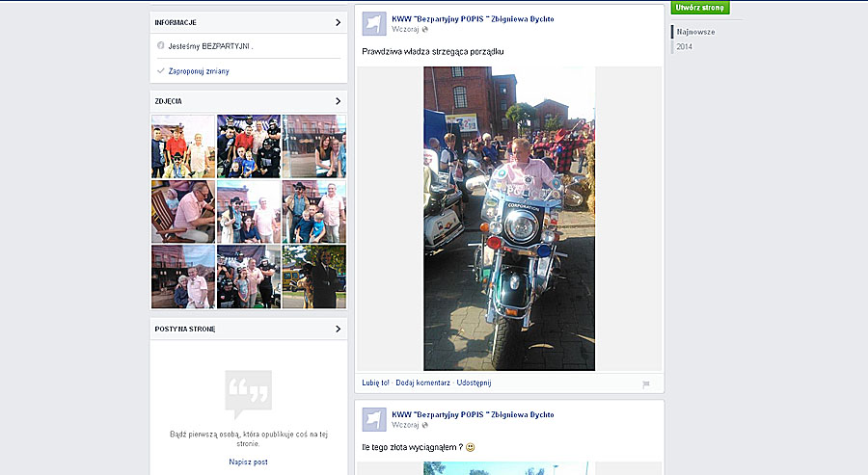868x475 pixels.
Task: Click the checkmark icon next to 'Zaproponuj zmiany'
Action: [160, 71]
